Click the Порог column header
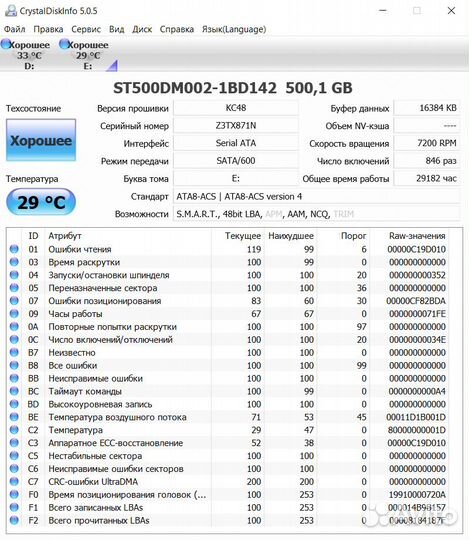 [353, 236]
